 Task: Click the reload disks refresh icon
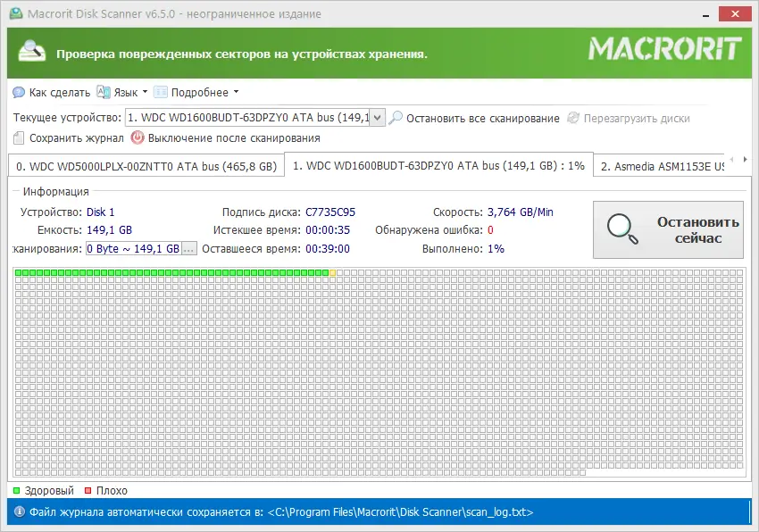(x=573, y=118)
